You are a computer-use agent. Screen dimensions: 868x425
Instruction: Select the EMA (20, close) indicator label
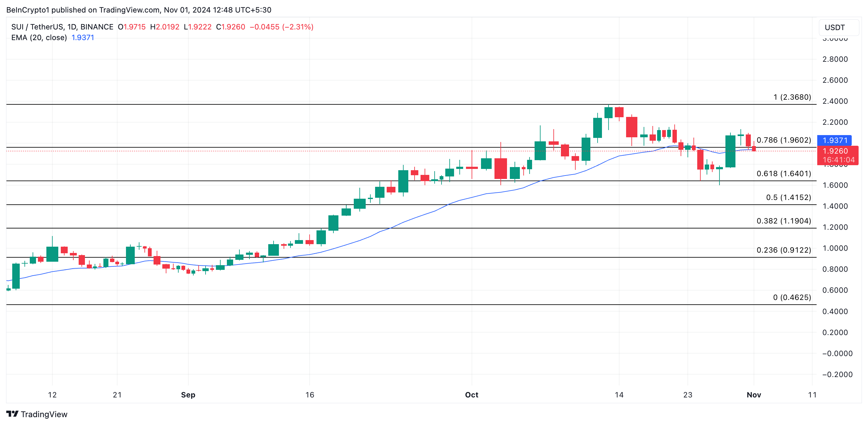coord(39,38)
